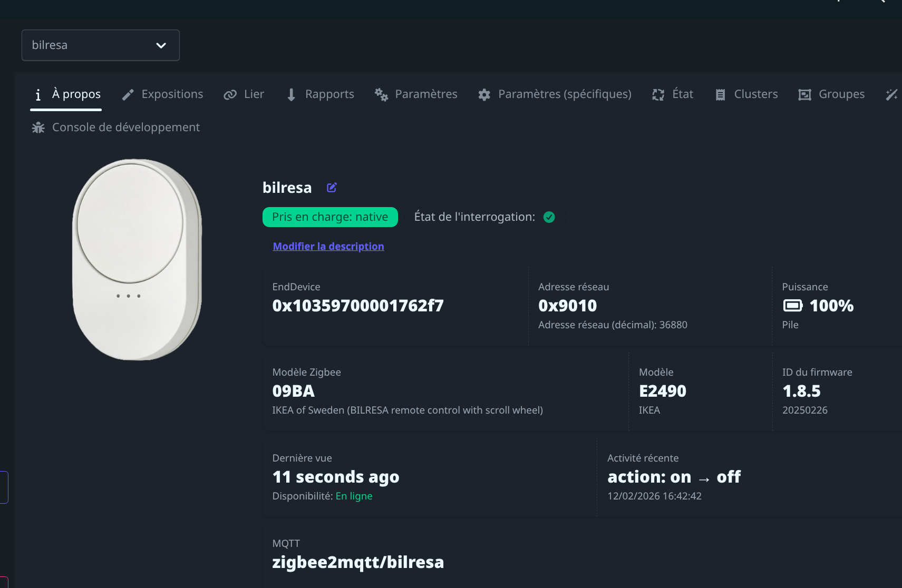Expand device selector using chevron arrow

[161, 45]
